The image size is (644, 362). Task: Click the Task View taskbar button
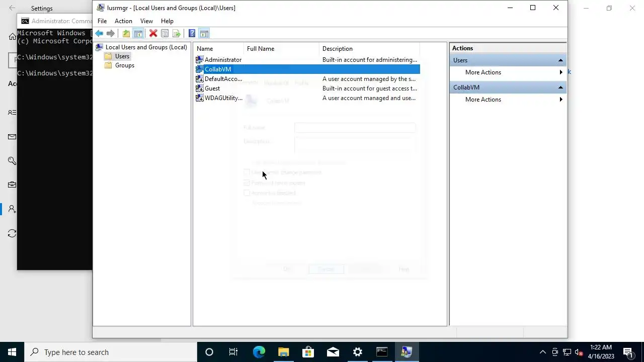(x=233, y=352)
